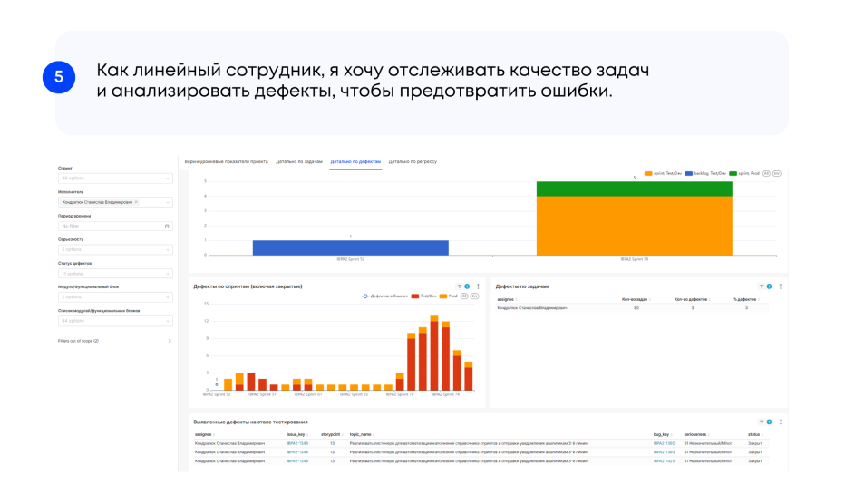This screenshot has width=845, height=504.
Task: Open bug link IBPA2-1393
Action: 664,452
